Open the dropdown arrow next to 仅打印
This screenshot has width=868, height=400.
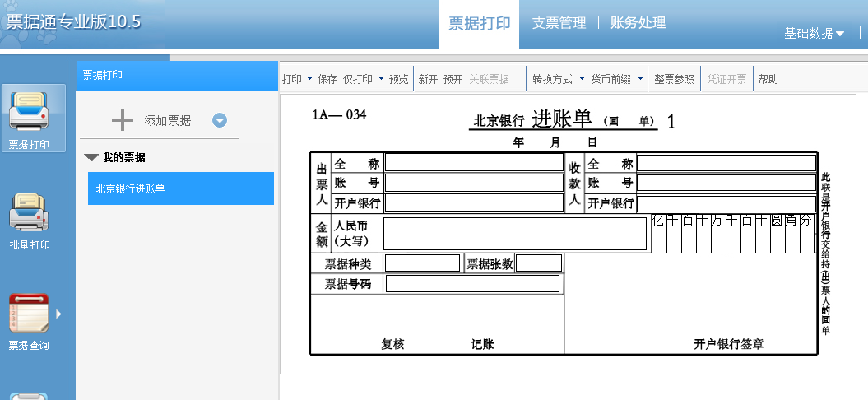[x=381, y=79]
